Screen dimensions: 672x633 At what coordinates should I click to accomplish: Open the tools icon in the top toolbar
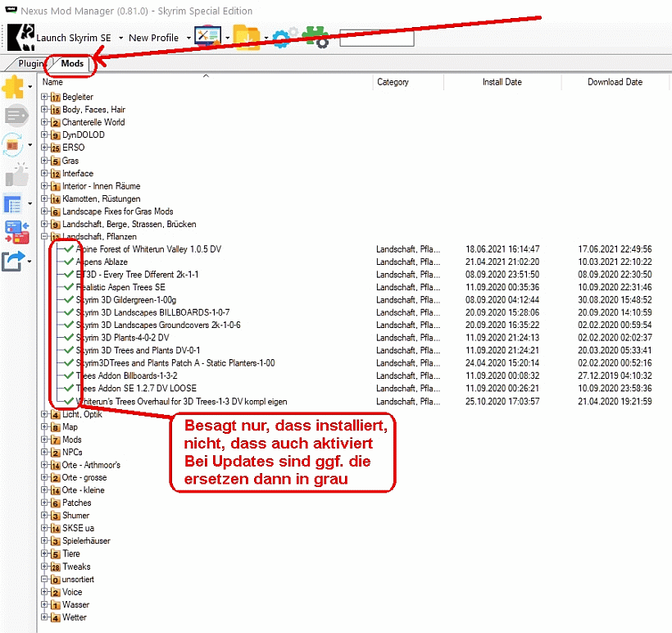pyautogui.click(x=204, y=37)
